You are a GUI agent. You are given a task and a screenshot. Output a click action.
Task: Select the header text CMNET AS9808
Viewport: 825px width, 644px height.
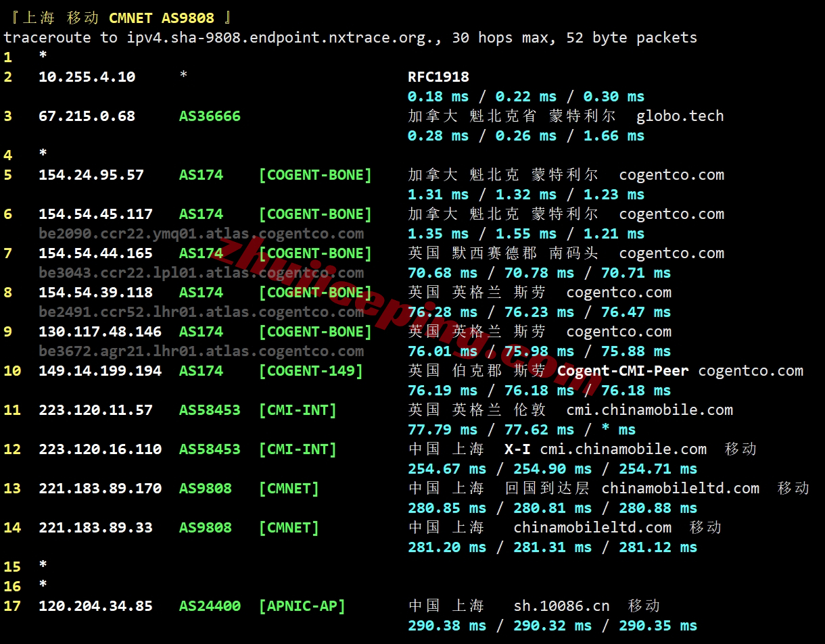(x=161, y=18)
